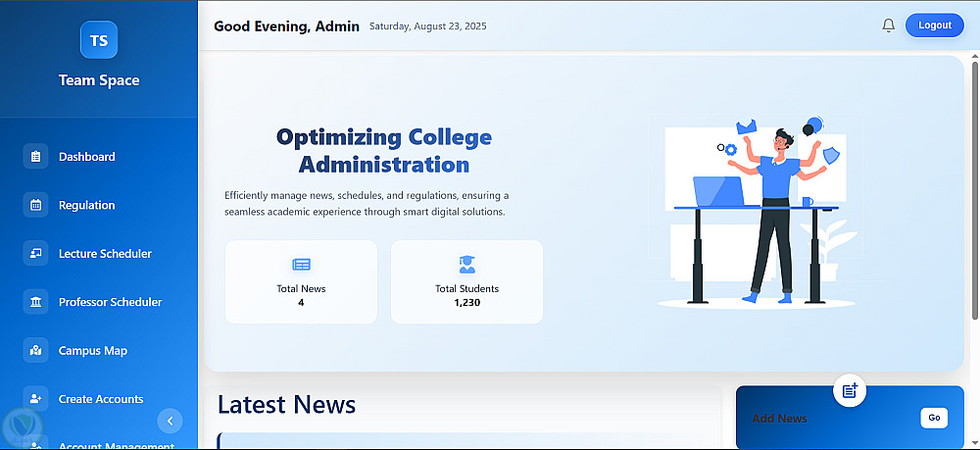This screenshot has height=450, width=980.
Task: Click the Total News newspaper icon
Action: point(301,265)
